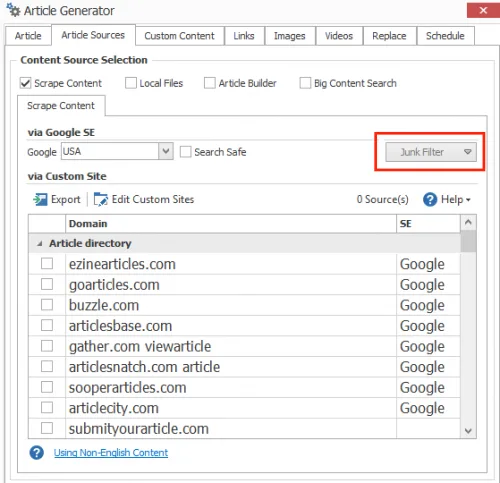The width and height of the screenshot is (500, 483).
Task: Click the domain list vertical scrollbar thumb
Action: 468,242
